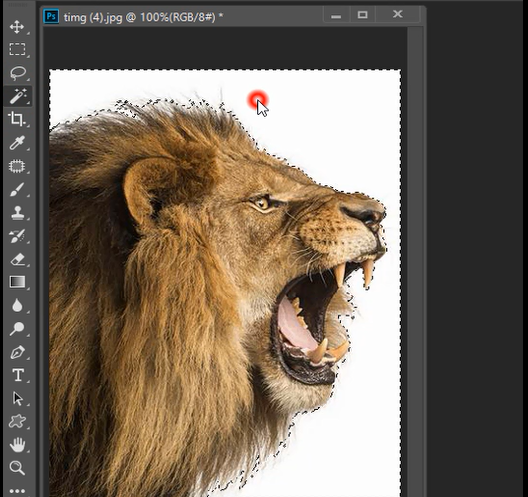The image size is (528, 497).
Task: Select the Eraser tool
Action: pos(18,259)
